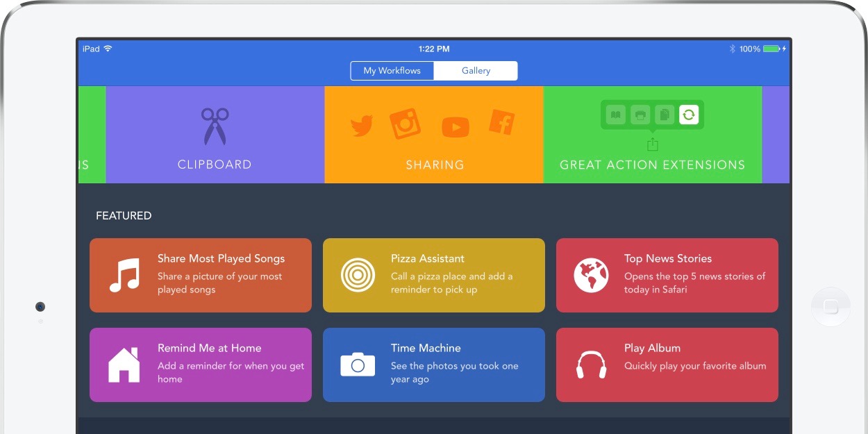Tap the Twitter bird icon in Sharing
The height and width of the screenshot is (434, 868).
361,126
